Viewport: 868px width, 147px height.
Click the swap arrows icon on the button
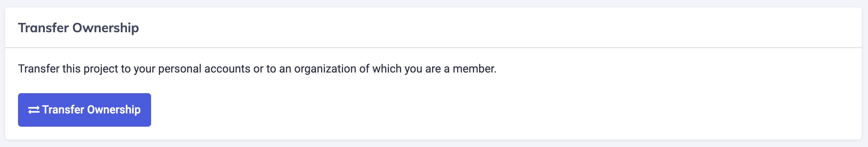click(34, 110)
